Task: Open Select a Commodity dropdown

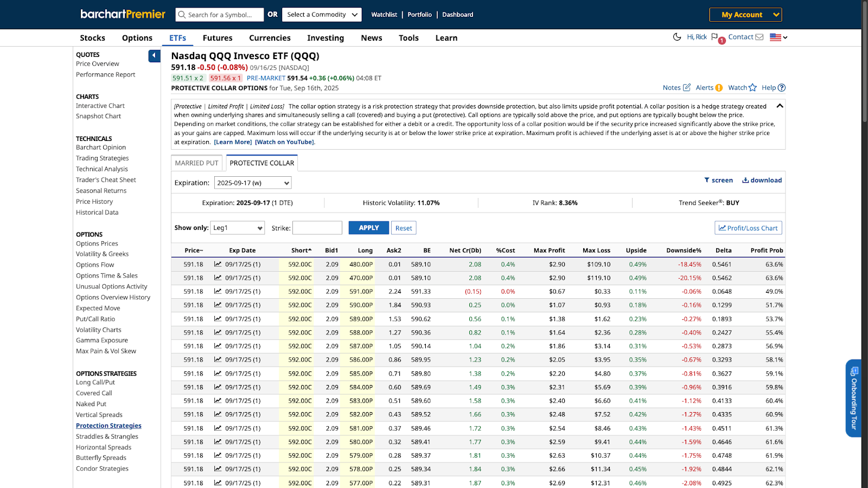Action: [322, 15]
